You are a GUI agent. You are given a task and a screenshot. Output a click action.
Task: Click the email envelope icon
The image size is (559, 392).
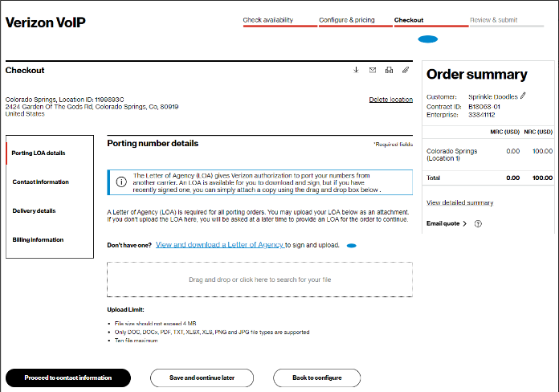click(373, 70)
